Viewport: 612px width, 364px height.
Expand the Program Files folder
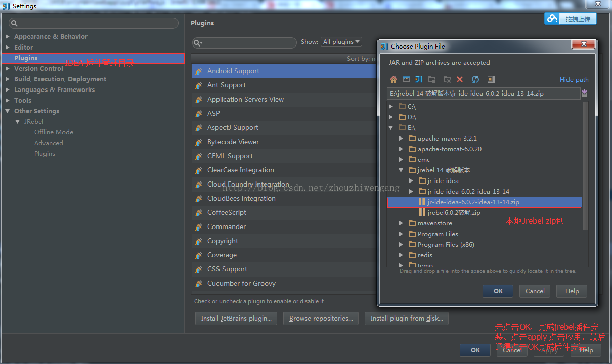click(401, 234)
